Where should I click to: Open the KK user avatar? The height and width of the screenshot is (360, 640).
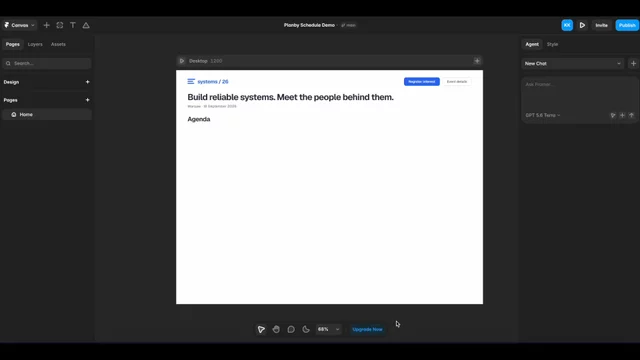[567, 25]
